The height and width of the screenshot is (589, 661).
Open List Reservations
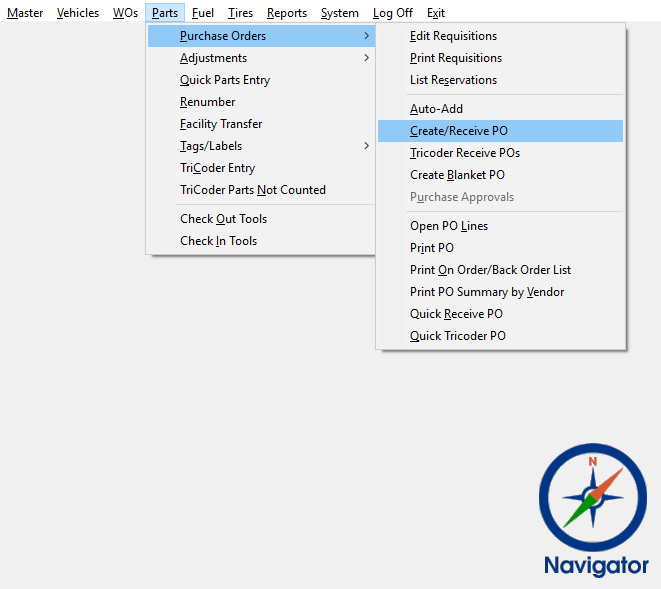[x=453, y=80]
